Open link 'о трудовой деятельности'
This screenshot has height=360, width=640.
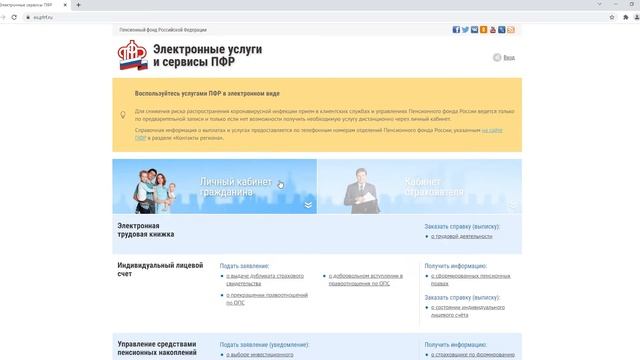[461, 236]
